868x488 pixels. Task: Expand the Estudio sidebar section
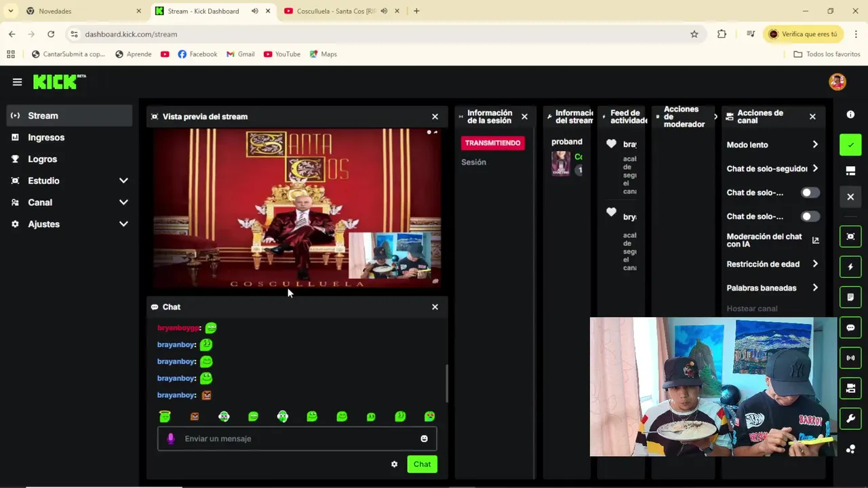[123, 181]
